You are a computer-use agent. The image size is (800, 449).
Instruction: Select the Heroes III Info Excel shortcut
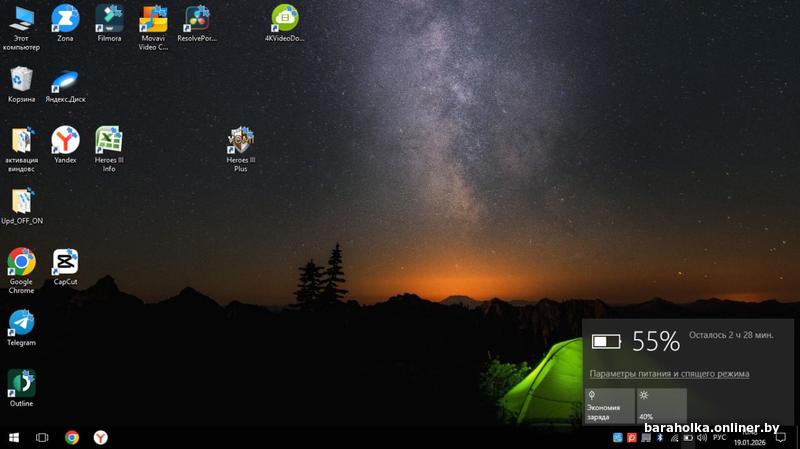click(109, 149)
